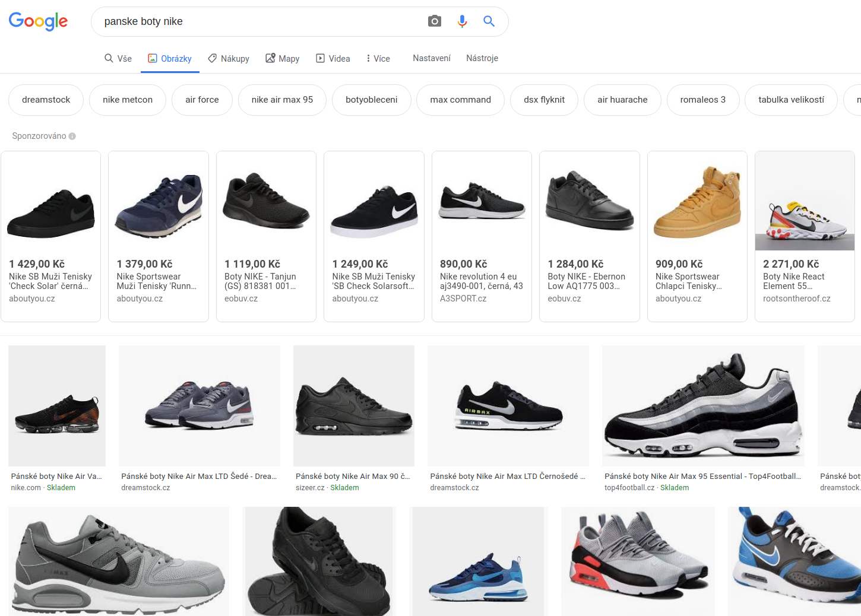Viewport: 861px width, 616px height.
Task: Click the 890,00 Kč price
Action: click(x=464, y=264)
